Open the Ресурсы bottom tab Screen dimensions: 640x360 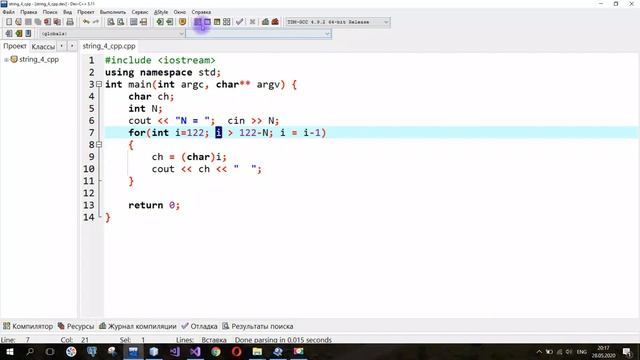pos(76,326)
